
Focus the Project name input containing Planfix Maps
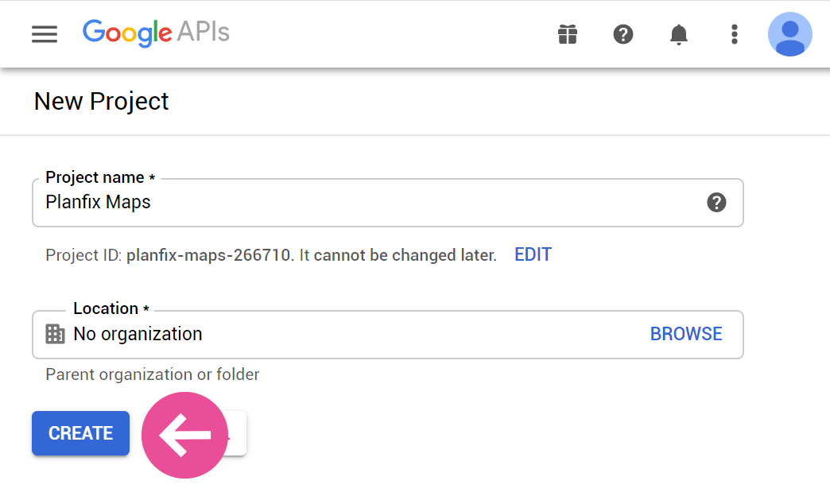coord(388,203)
